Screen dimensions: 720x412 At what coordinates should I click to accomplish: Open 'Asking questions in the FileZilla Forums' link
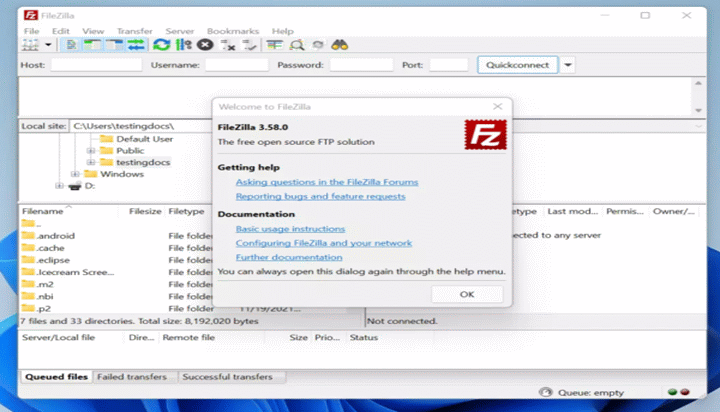[x=327, y=182]
